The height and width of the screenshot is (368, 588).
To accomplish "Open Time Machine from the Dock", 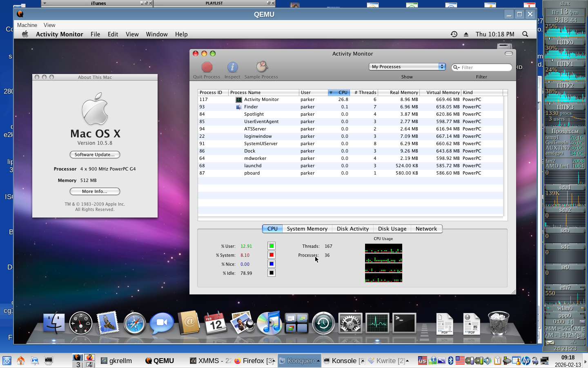I will click(x=323, y=323).
